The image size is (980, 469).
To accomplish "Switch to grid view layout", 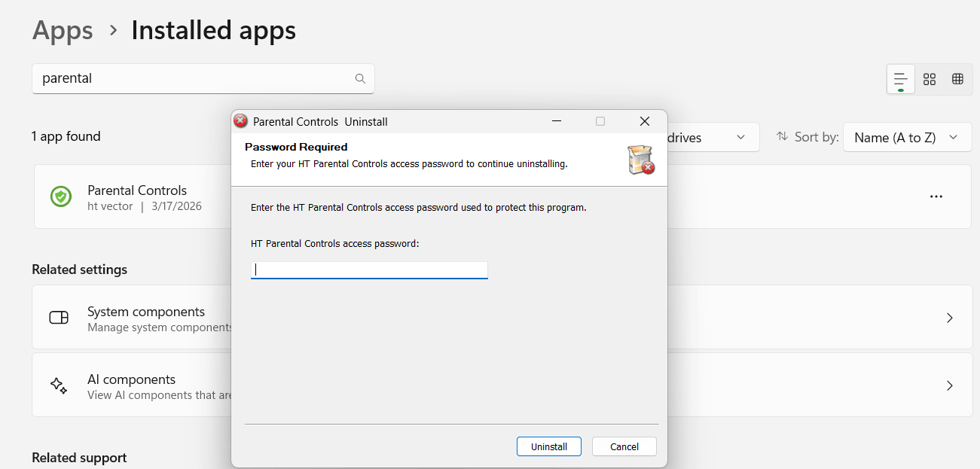I will click(x=929, y=78).
